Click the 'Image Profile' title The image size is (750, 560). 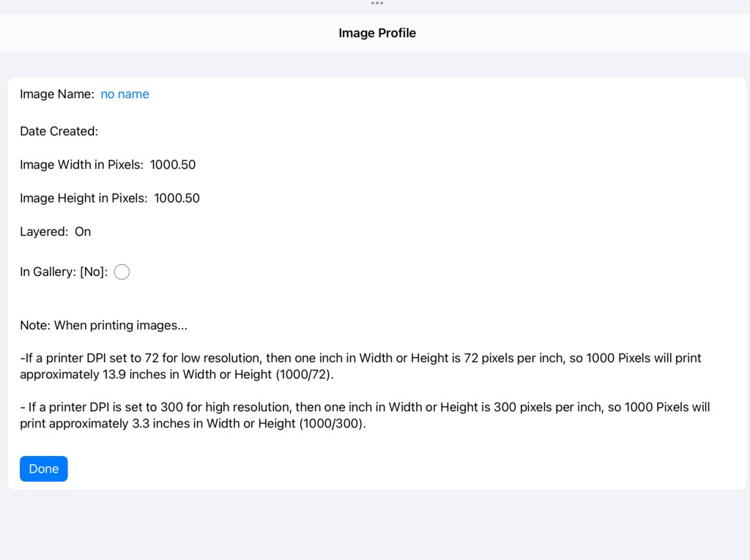point(376,33)
